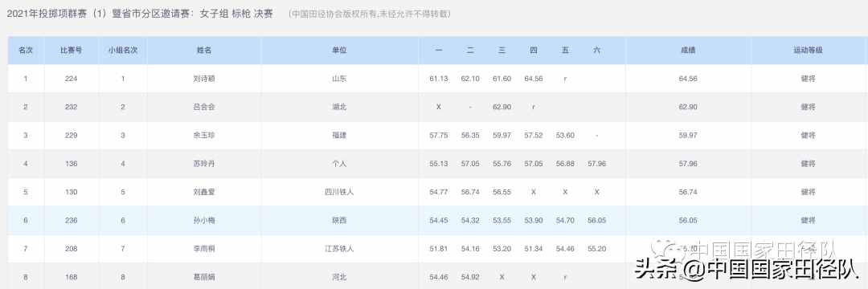Click fifth-attempt mark 56.88
The height and width of the screenshot is (289, 868).
pos(565,164)
